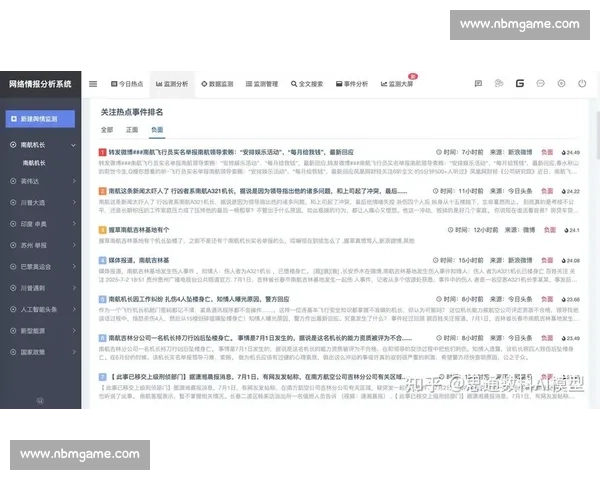The width and height of the screenshot is (600, 480).
Task: Expand the 川普大选 sidebar item chevron
Action: tap(74, 202)
